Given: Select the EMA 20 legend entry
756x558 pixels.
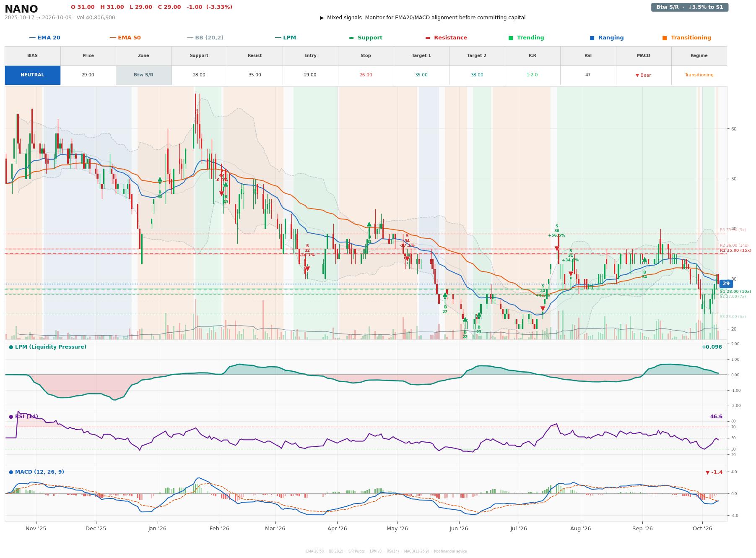Looking at the screenshot, I should coord(44,38).
